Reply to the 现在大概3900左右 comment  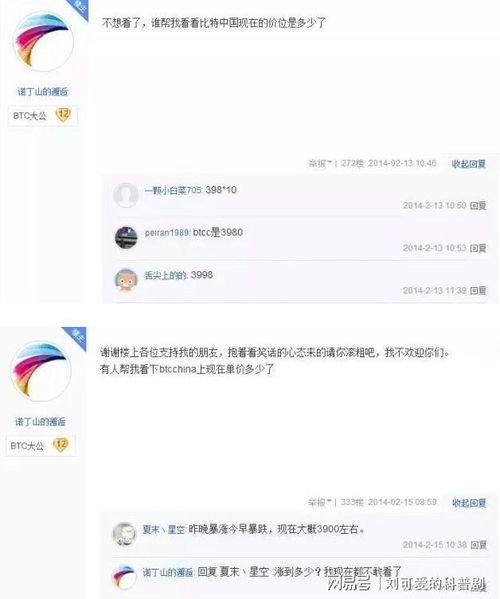(478, 545)
